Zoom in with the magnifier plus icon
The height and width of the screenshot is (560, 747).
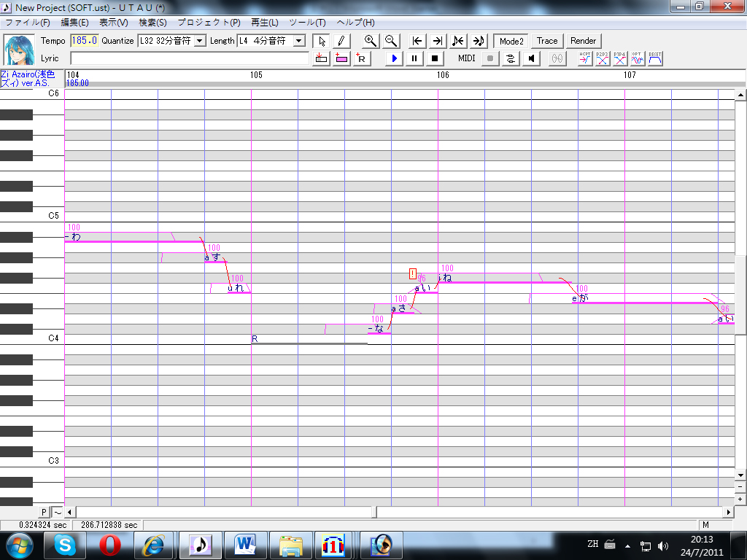point(370,41)
